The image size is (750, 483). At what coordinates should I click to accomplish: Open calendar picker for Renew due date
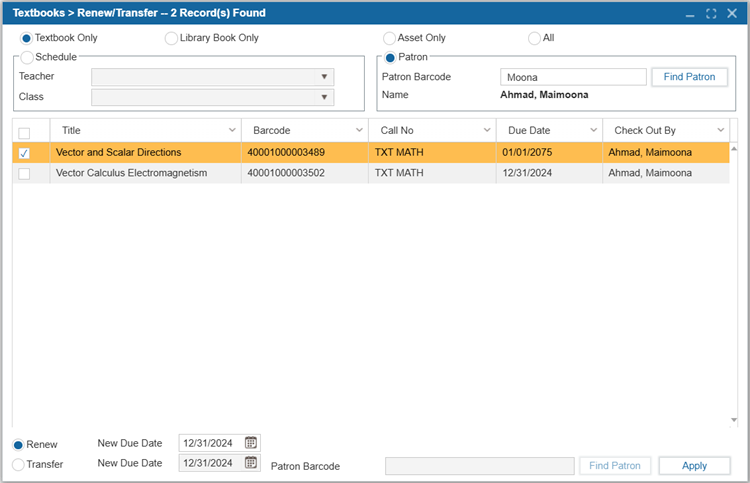click(x=251, y=443)
